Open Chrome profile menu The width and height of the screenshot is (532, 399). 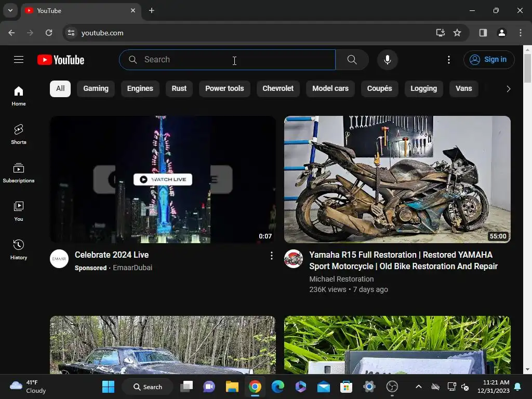pyautogui.click(x=501, y=33)
